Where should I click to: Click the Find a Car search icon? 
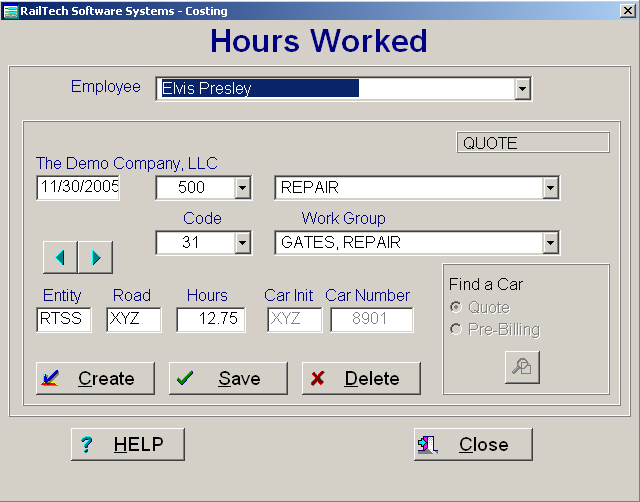(521, 367)
